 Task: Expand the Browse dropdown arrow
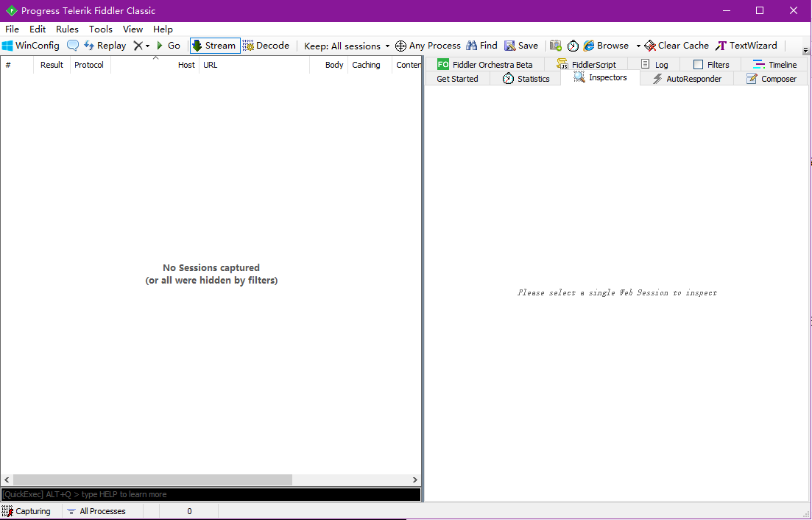(x=638, y=46)
